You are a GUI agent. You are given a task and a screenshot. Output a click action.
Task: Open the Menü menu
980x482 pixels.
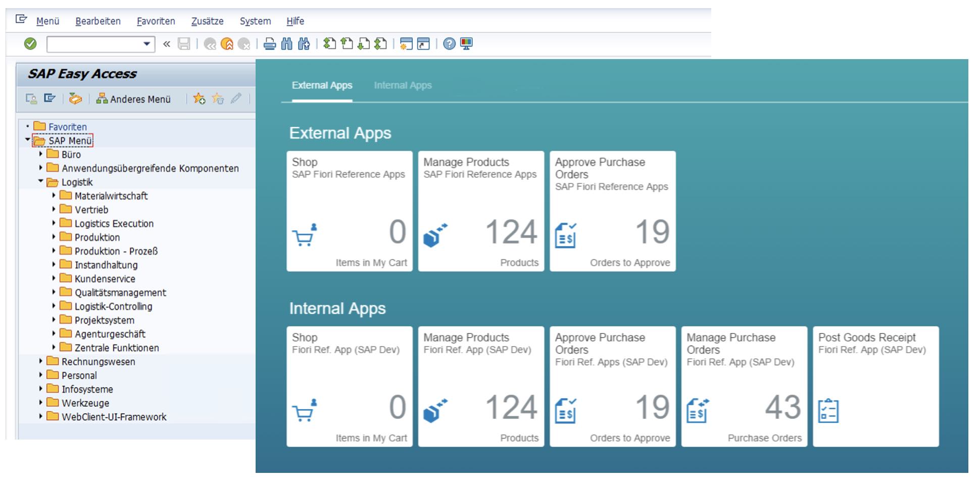(x=48, y=21)
